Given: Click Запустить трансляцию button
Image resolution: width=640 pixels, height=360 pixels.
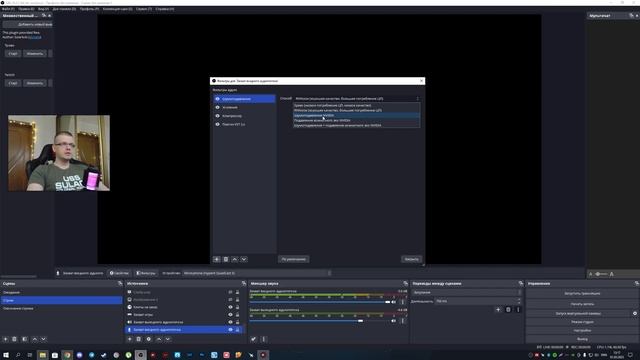Looking at the screenshot, I should click(582, 293).
